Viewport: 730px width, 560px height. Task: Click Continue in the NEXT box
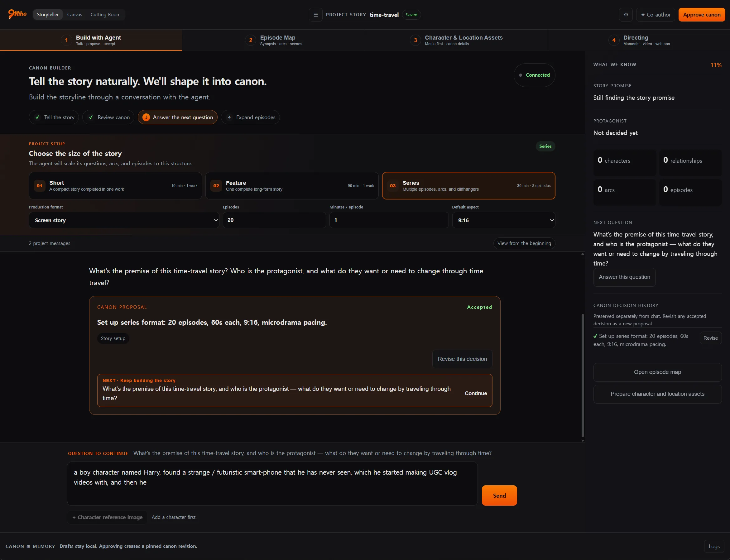click(x=476, y=393)
